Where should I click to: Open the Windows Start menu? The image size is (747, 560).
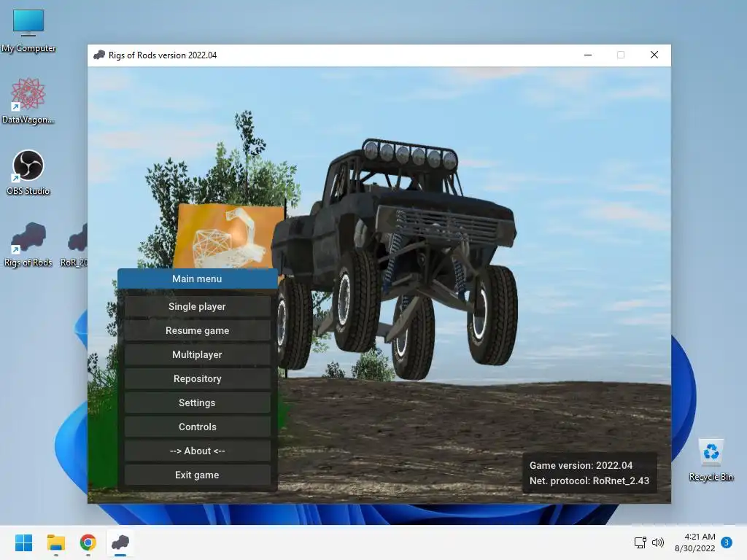coord(23,542)
